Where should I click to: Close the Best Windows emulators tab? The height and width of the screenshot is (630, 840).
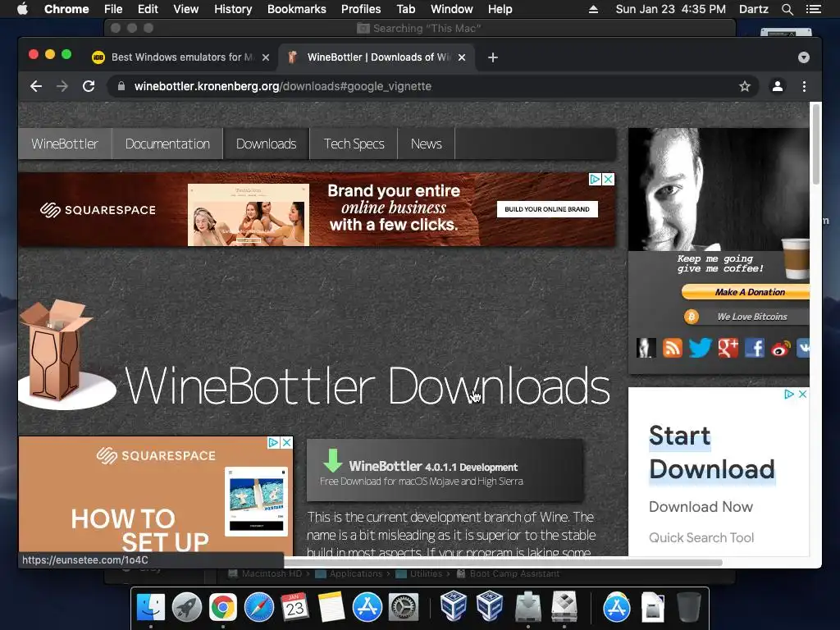click(266, 57)
